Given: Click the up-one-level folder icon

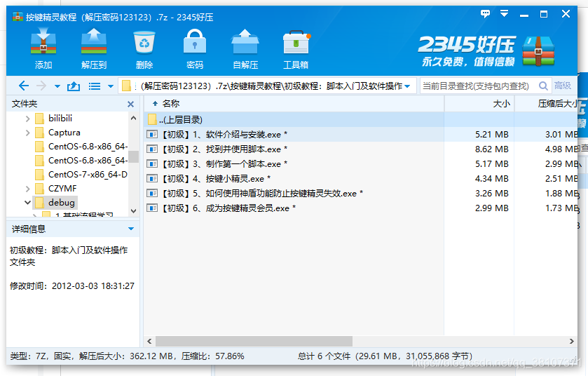Looking at the screenshot, I should click(x=74, y=86).
